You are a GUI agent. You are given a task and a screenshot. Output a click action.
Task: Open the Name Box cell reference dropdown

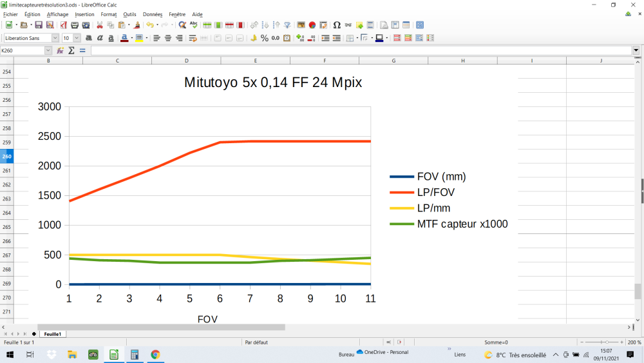(x=48, y=50)
